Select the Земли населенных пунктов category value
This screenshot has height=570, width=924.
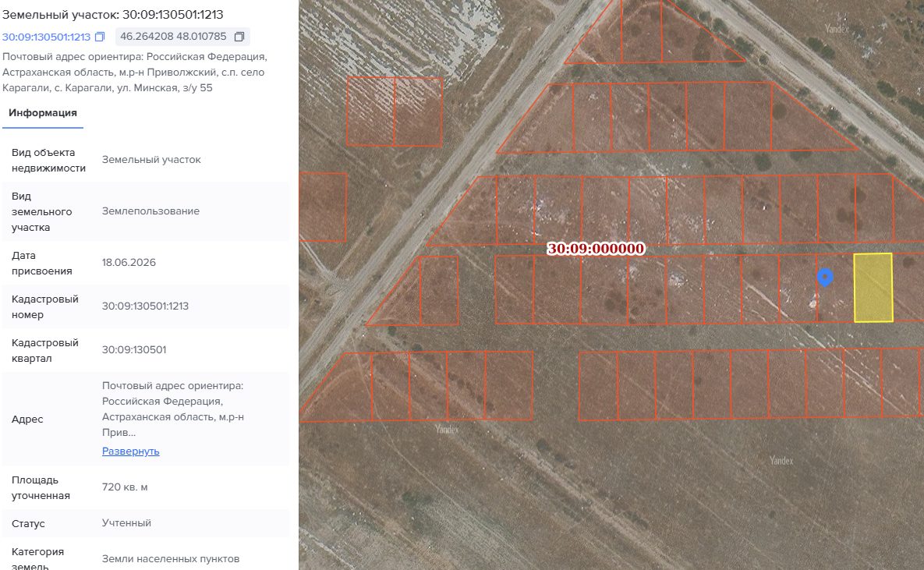point(170,558)
